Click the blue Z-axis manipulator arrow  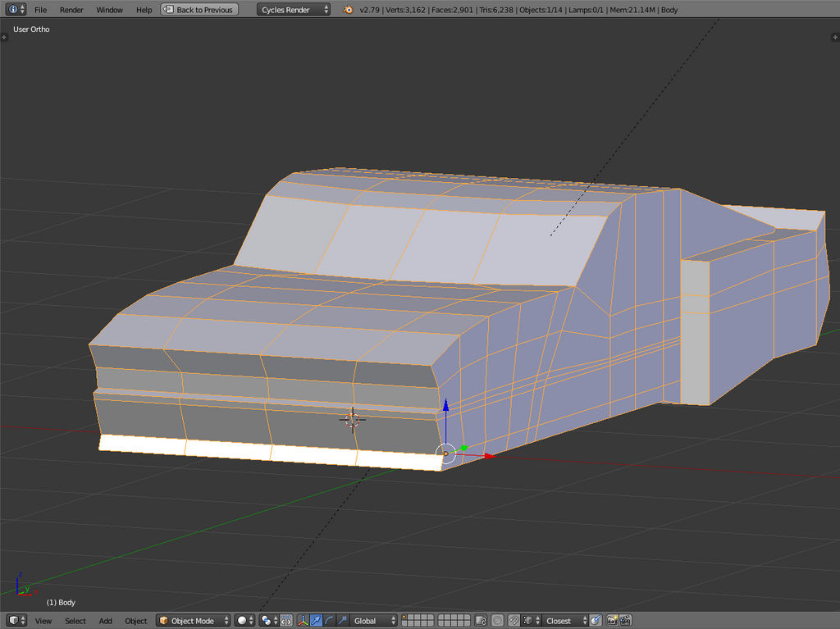pyautogui.click(x=445, y=406)
